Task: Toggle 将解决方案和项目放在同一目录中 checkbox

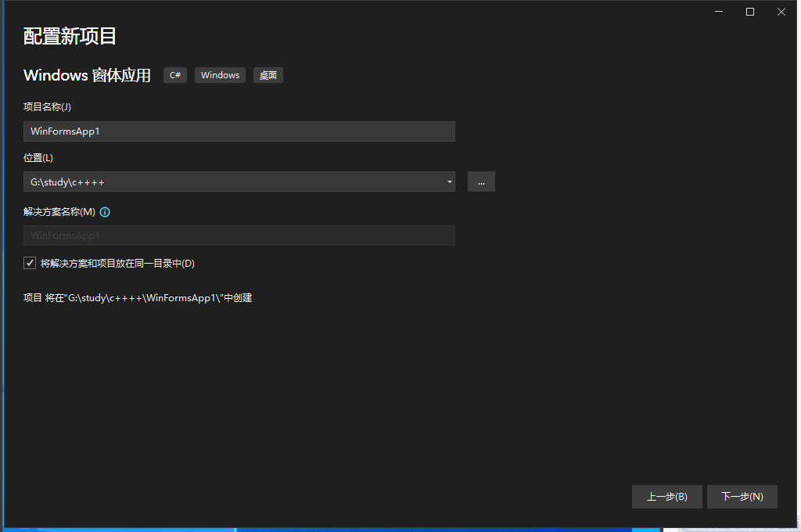Action: pyautogui.click(x=31, y=264)
